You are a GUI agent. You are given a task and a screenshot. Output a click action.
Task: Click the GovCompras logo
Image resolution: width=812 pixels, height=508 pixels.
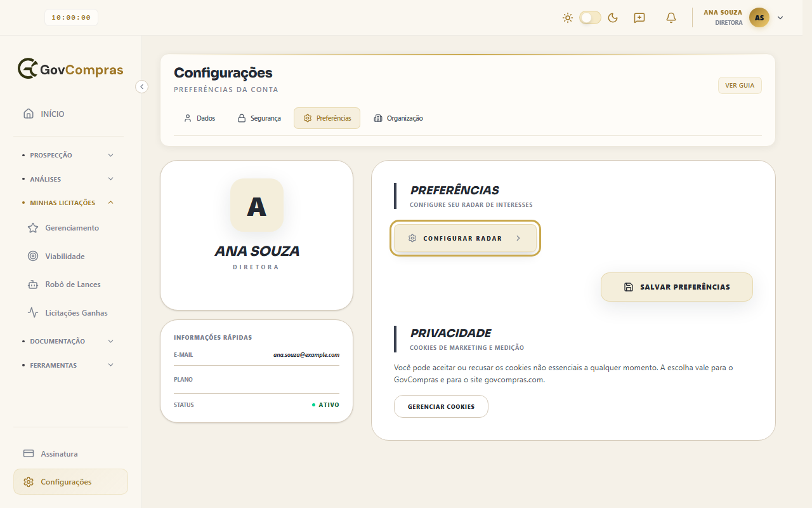(x=70, y=69)
